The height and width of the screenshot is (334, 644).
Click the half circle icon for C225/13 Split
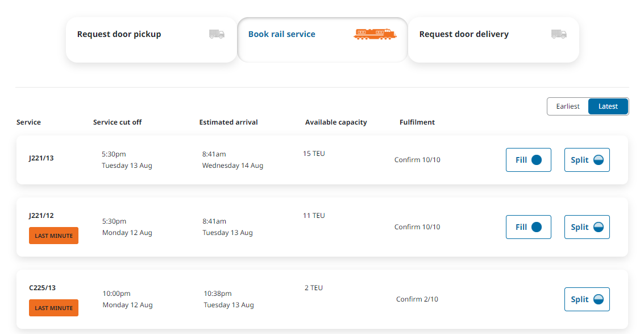pyautogui.click(x=598, y=299)
